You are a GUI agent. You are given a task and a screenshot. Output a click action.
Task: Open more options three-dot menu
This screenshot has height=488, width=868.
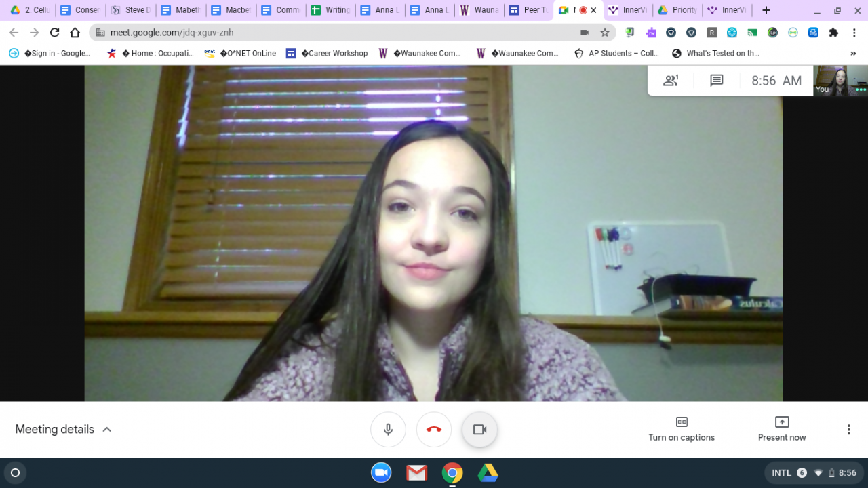848,430
